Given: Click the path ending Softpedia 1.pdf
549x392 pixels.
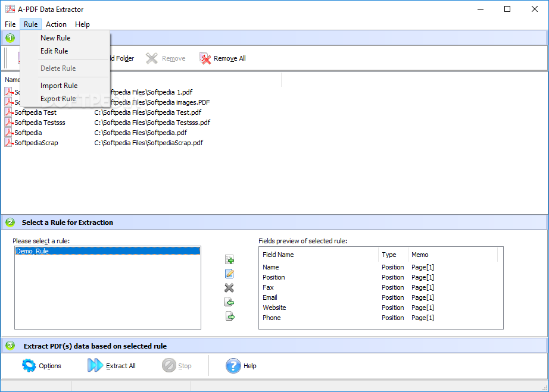Looking at the screenshot, I should tap(151, 92).
